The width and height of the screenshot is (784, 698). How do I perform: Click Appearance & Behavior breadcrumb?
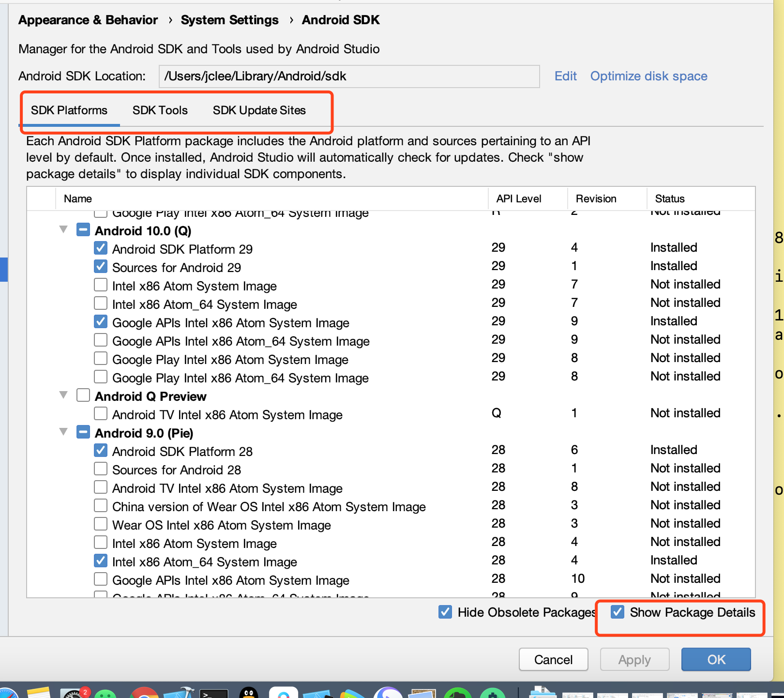88,20
